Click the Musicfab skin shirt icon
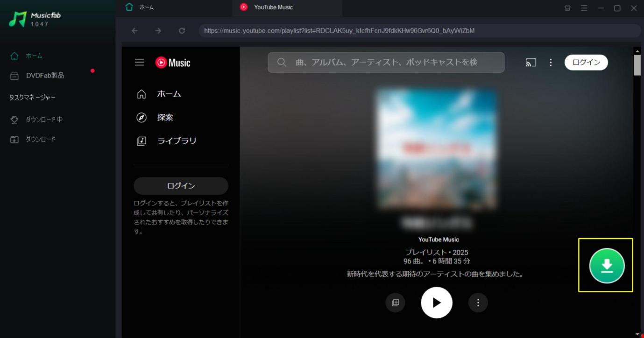Viewport: 644px width, 338px height. pos(567,8)
